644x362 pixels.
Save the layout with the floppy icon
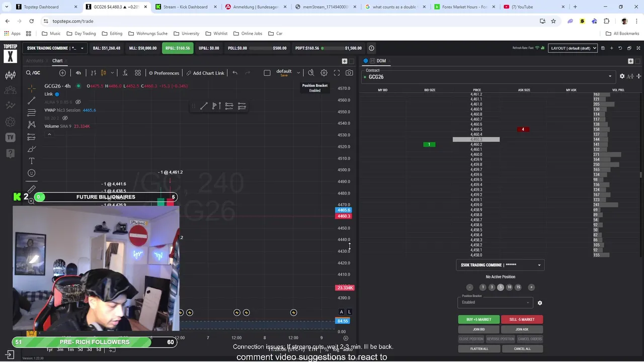[x=603, y=48]
